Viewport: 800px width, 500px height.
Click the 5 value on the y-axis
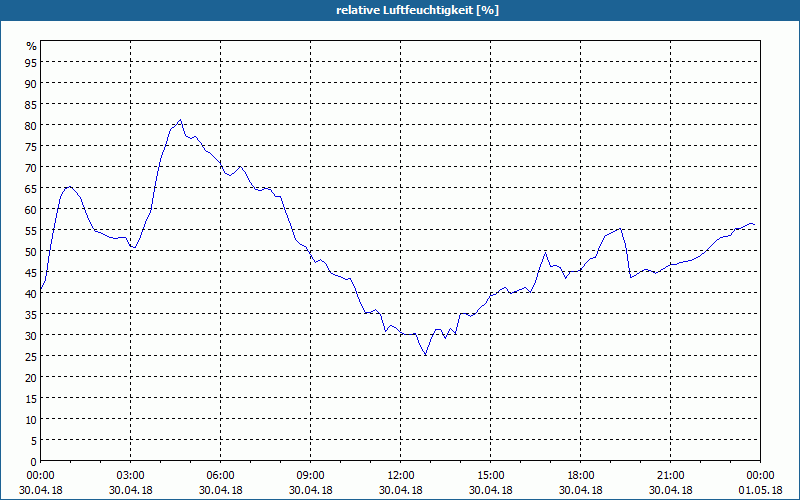tap(34, 441)
